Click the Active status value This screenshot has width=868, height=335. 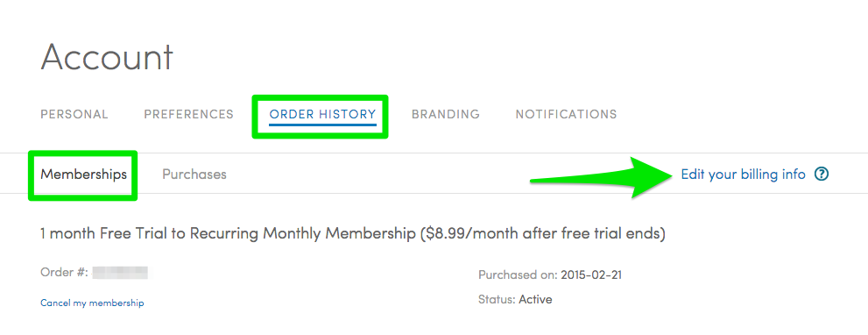[x=535, y=300]
